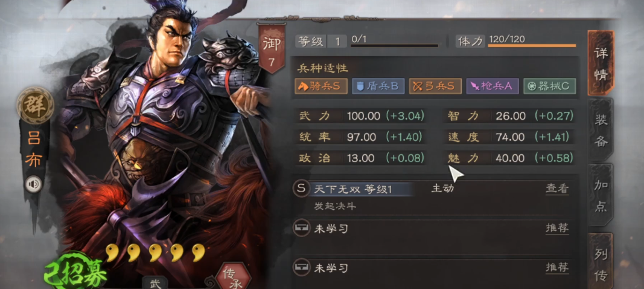Screen dimensions: 644x289
Task: Select the S-rank skill badge icon
Action: point(301,189)
